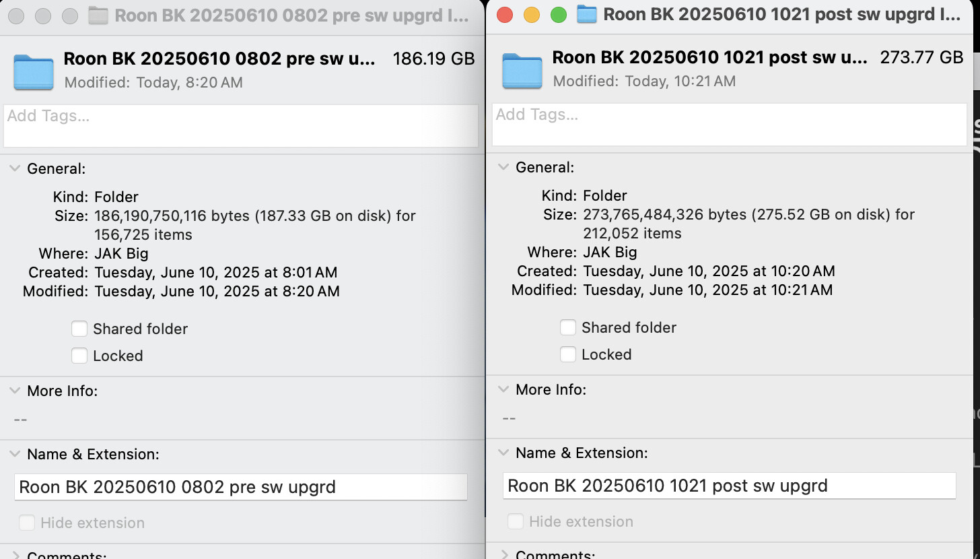Click Created date showing 8:01 AM
Screen dimensions: 980x559
pyautogui.click(x=216, y=273)
